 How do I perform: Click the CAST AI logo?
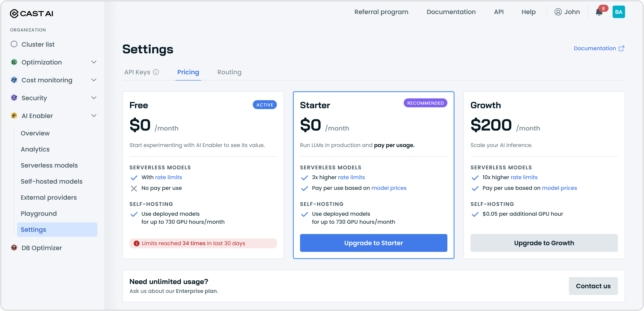31,14
